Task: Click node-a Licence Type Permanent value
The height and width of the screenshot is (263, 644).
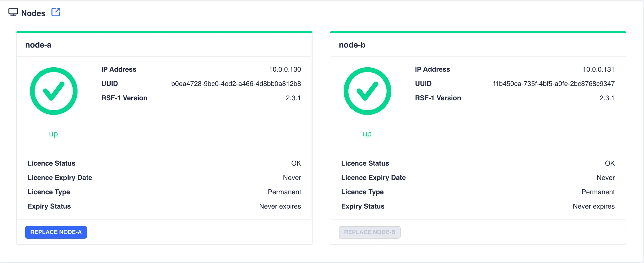Action: (x=284, y=192)
